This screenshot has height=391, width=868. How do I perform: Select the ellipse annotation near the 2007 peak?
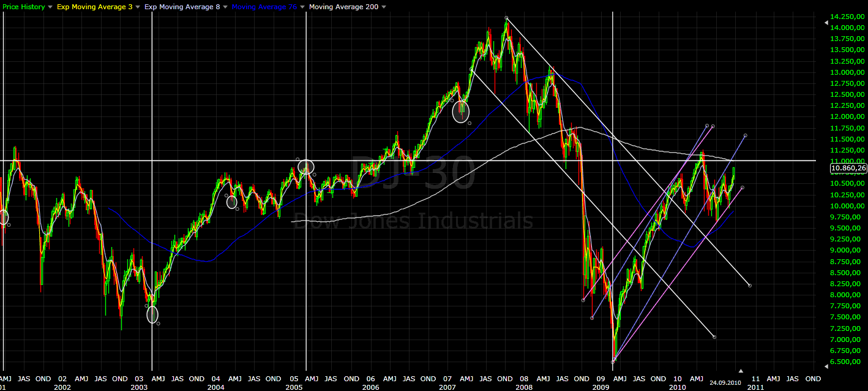pyautogui.click(x=460, y=113)
